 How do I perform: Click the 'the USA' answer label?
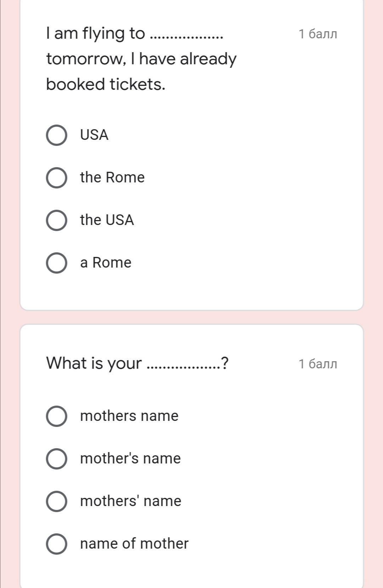(107, 220)
